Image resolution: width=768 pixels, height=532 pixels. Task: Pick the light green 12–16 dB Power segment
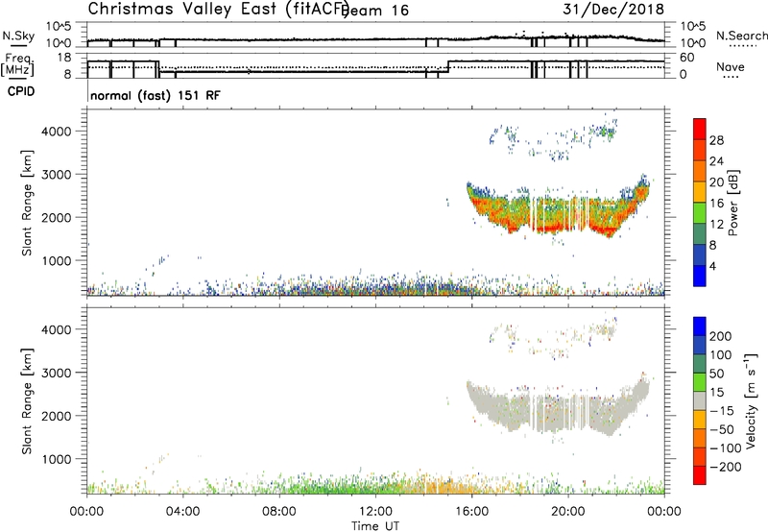pos(700,213)
